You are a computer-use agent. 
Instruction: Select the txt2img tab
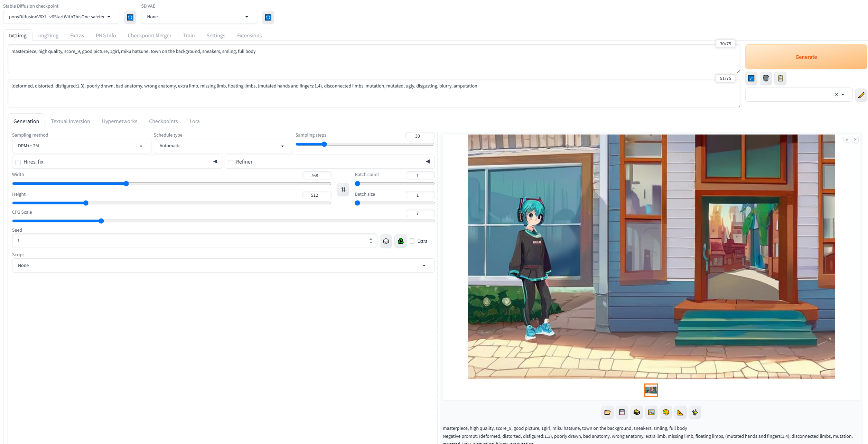click(18, 35)
